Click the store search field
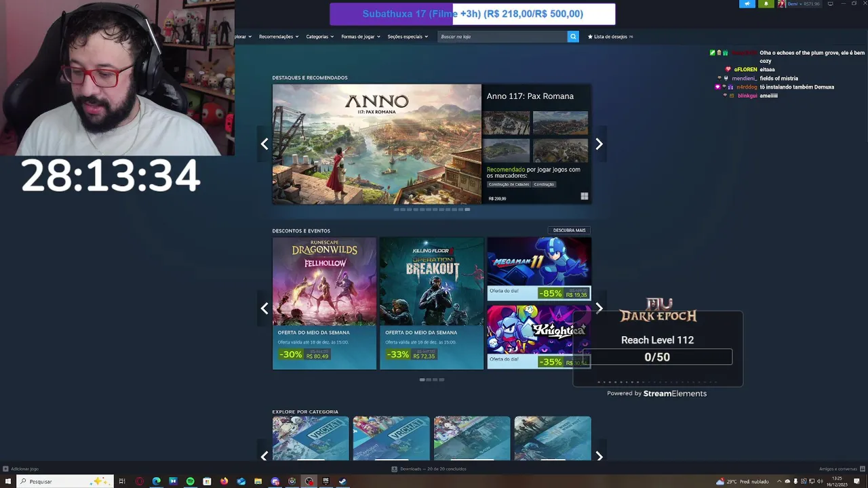 (502, 37)
